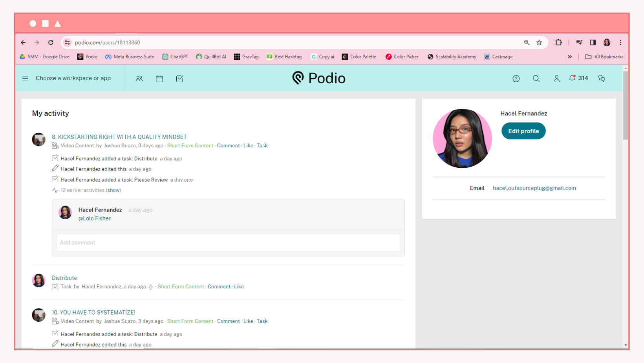Viewport: 644px width, 363px height.
Task: Open Choose a workspace or app selector
Action: (73, 78)
